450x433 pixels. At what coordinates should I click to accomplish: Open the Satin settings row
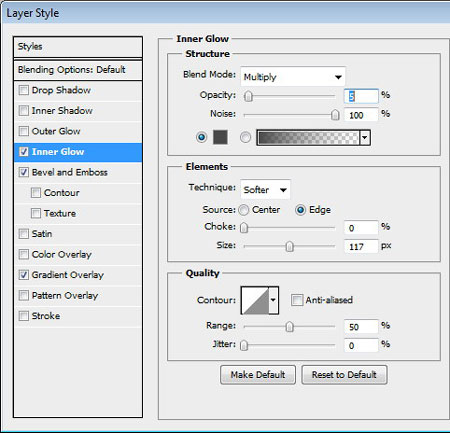(78, 234)
